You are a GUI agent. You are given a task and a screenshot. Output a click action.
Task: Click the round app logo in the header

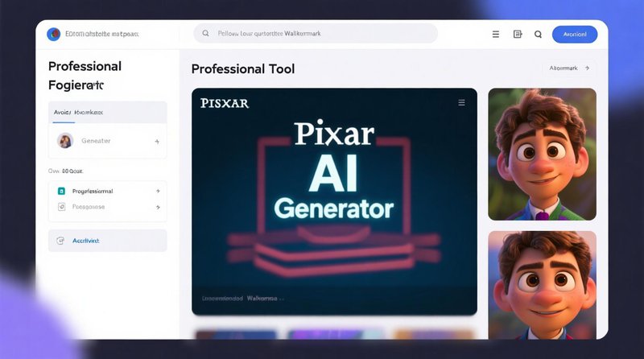pos(54,34)
